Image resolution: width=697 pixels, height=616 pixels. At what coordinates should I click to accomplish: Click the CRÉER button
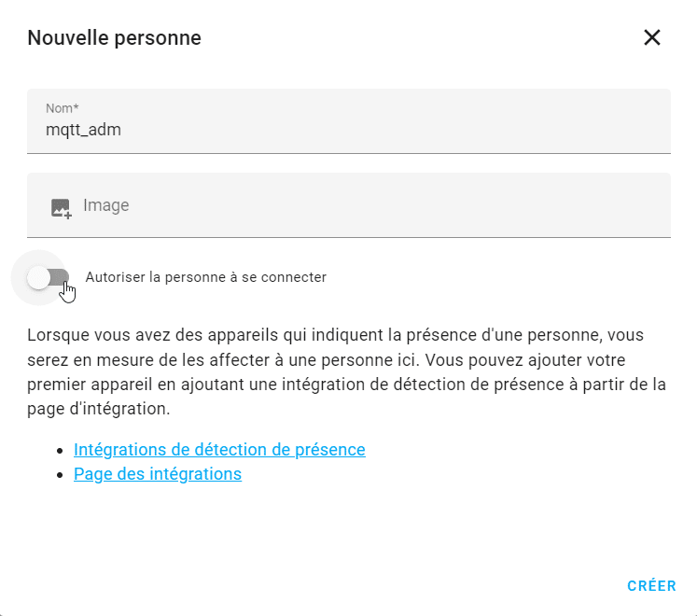(x=651, y=586)
